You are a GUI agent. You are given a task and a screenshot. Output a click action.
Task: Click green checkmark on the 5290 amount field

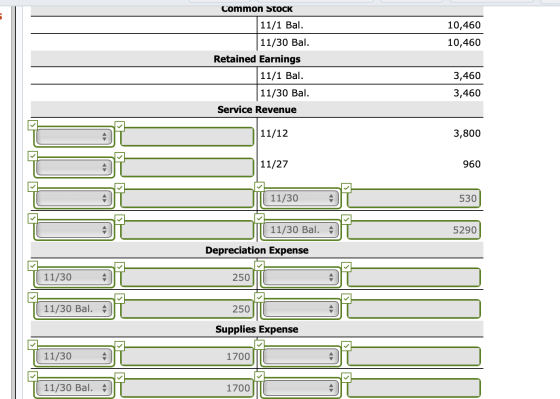(x=346, y=219)
